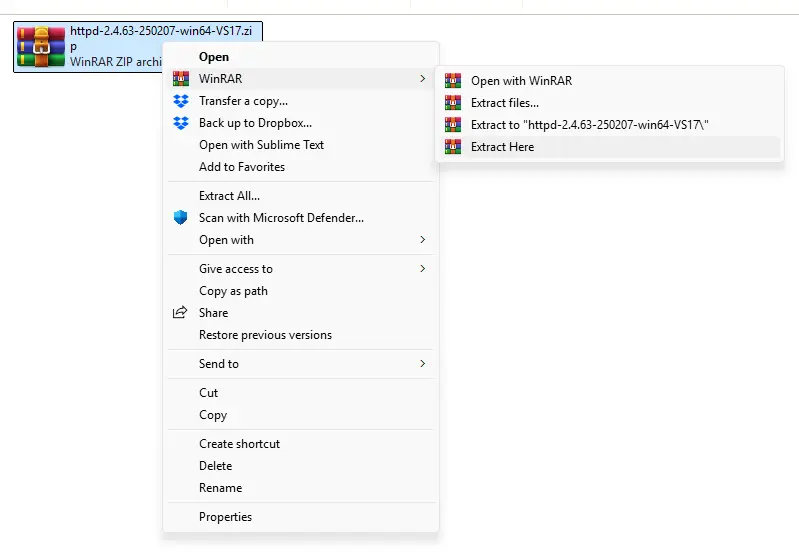Click the Share arrow icon
The height and width of the screenshot is (560, 799).
coord(180,312)
